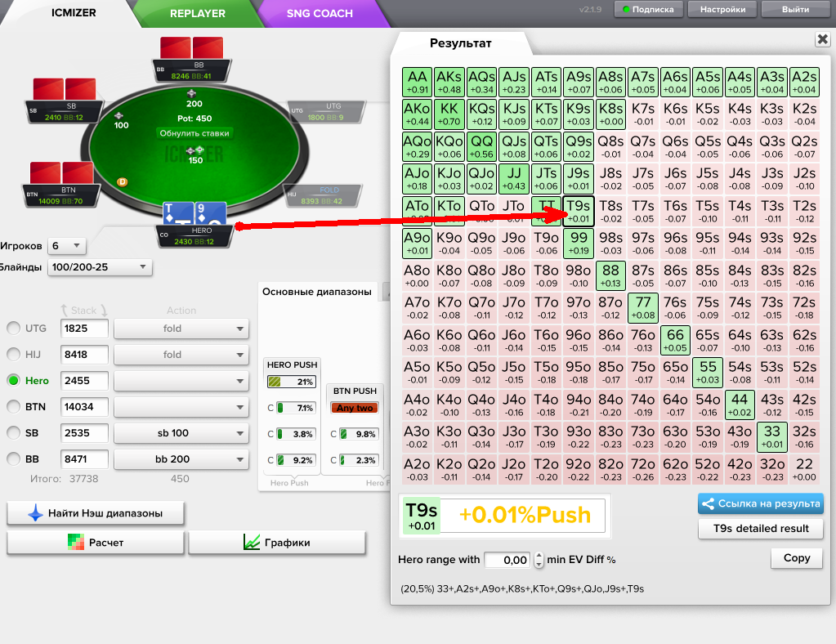Click the 2.3% call range bar

tap(359, 460)
